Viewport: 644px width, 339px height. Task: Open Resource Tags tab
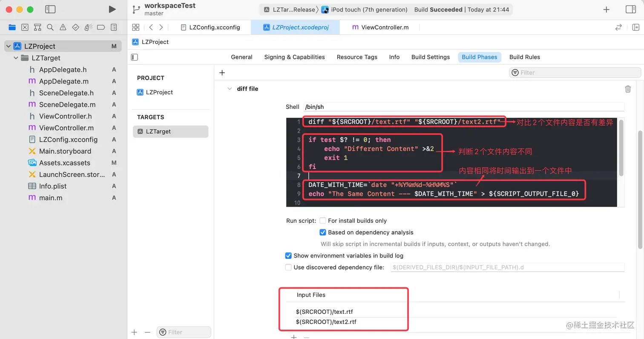tap(357, 57)
